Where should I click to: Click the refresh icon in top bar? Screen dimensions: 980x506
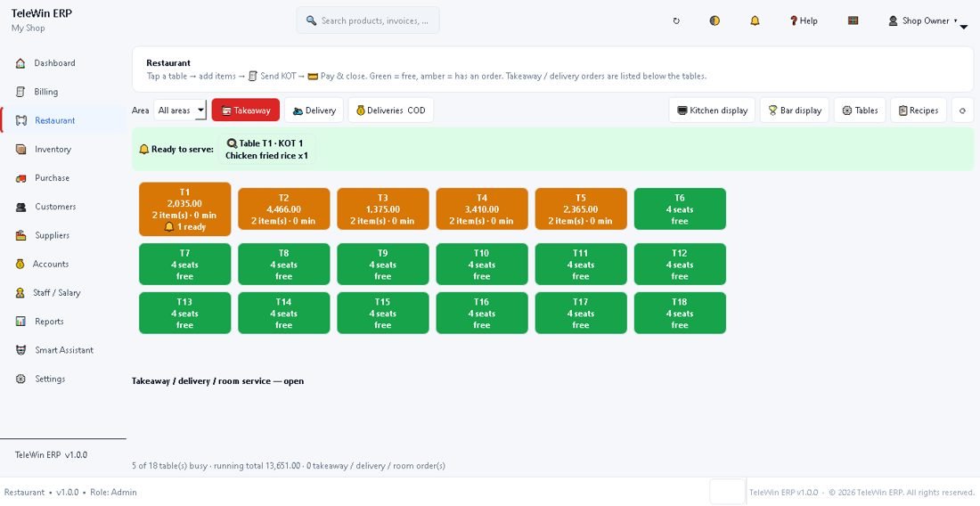[x=675, y=20]
